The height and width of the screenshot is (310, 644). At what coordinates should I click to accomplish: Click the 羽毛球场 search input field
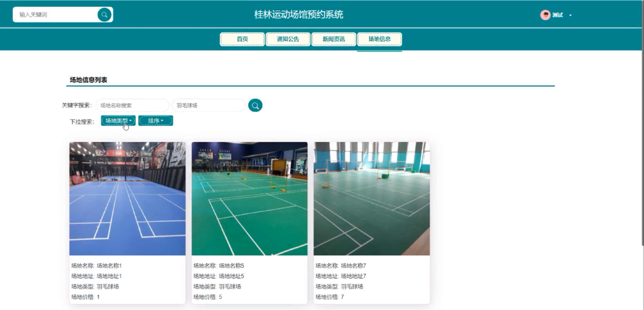[x=209, y=105]
